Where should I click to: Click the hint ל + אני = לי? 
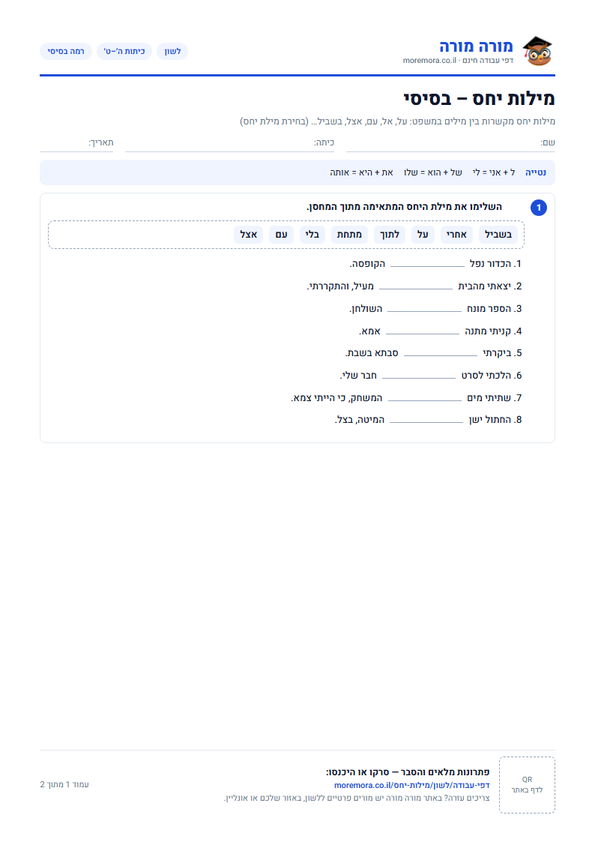click(x=494, y=172)
